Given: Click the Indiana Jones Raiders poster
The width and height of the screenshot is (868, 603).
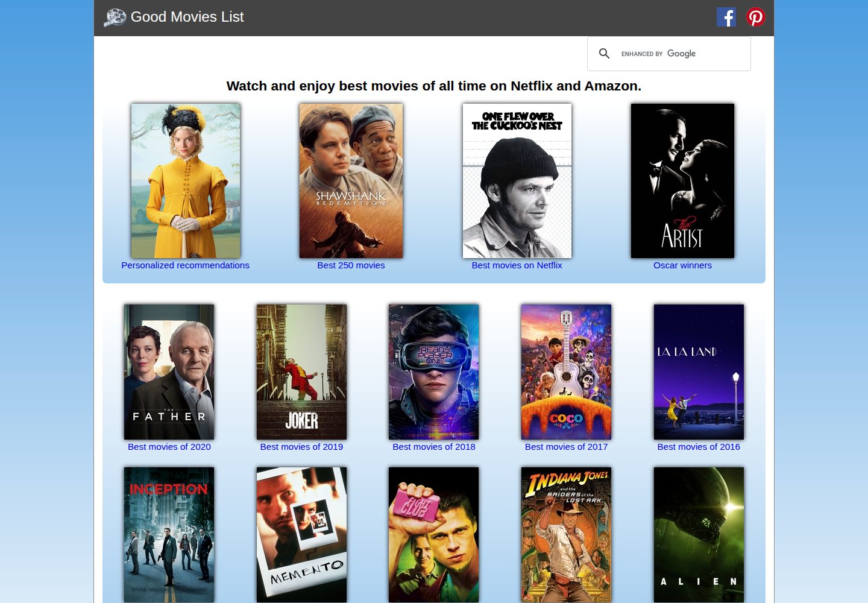Looking at the screenshot, I should pyautogui.click(x=566, y=535).
